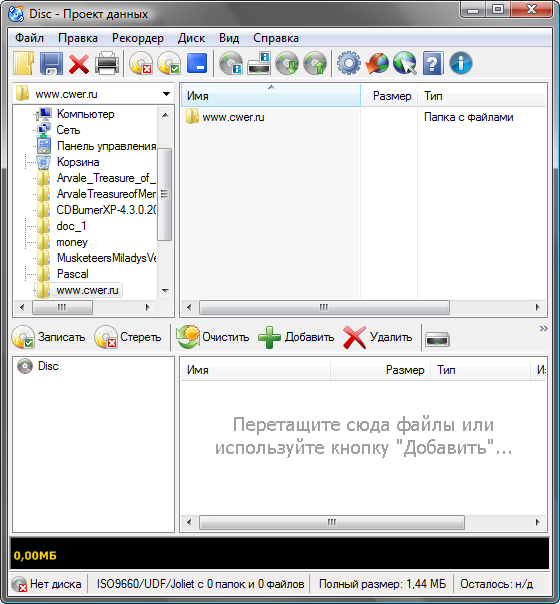560x604 pixels.
Task: Click the red X delete toolbar icon
Action: [79, 64]
